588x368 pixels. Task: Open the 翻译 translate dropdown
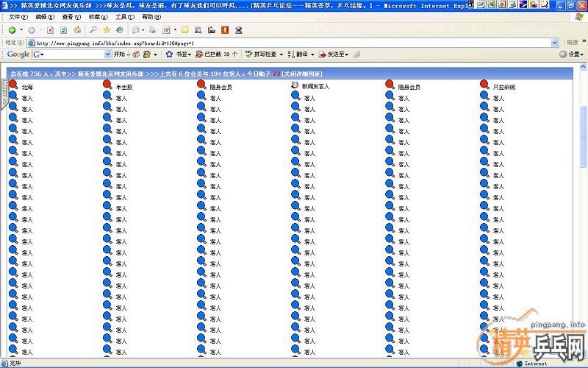pyautogui.click(x=301, y=54)
